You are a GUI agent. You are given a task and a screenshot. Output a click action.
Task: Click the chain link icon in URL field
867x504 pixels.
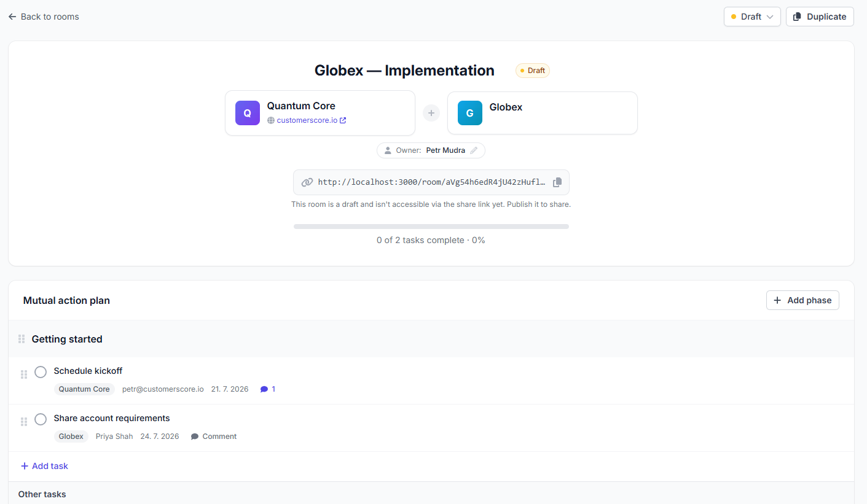pos(307,182)
